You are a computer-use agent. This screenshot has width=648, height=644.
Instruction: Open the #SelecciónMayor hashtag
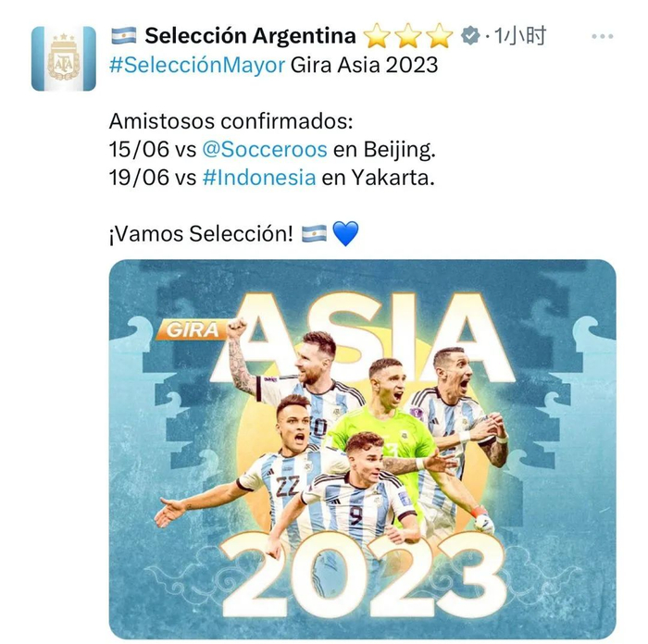coord(197,66)
